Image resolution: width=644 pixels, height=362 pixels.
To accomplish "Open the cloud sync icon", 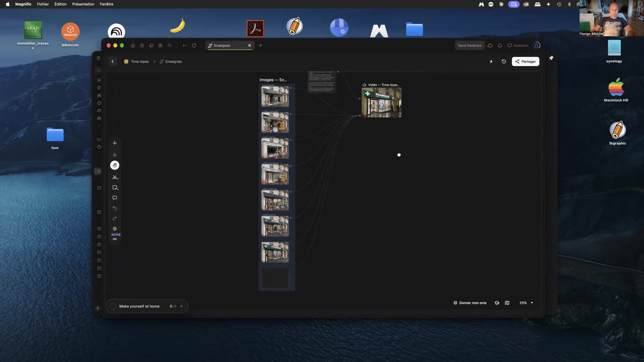I will 490,45.
